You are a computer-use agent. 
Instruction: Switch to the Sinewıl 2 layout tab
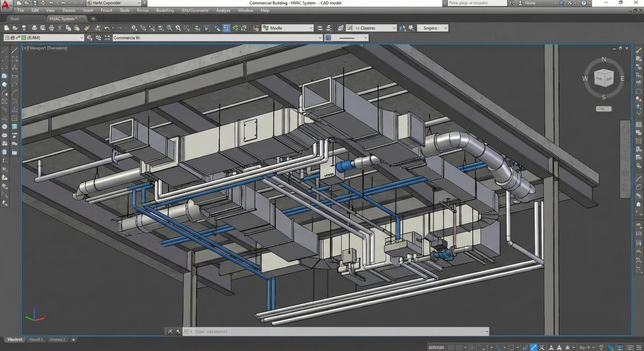[x=57, y=339]
